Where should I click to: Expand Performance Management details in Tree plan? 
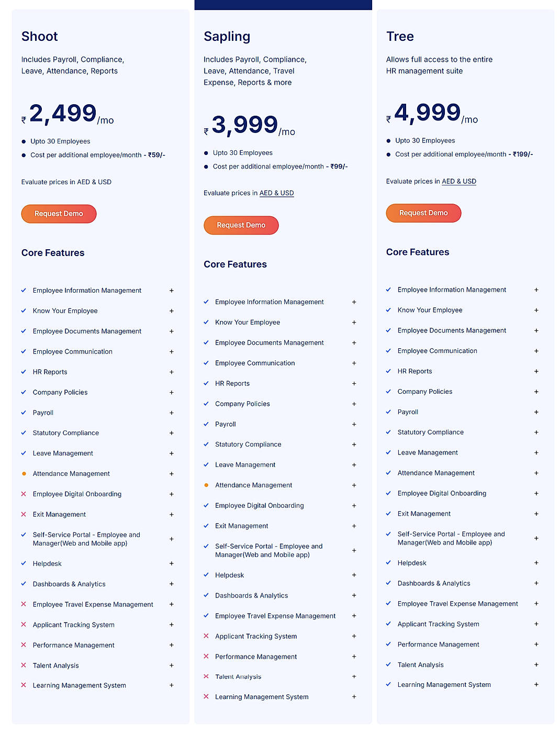[536, 645]
